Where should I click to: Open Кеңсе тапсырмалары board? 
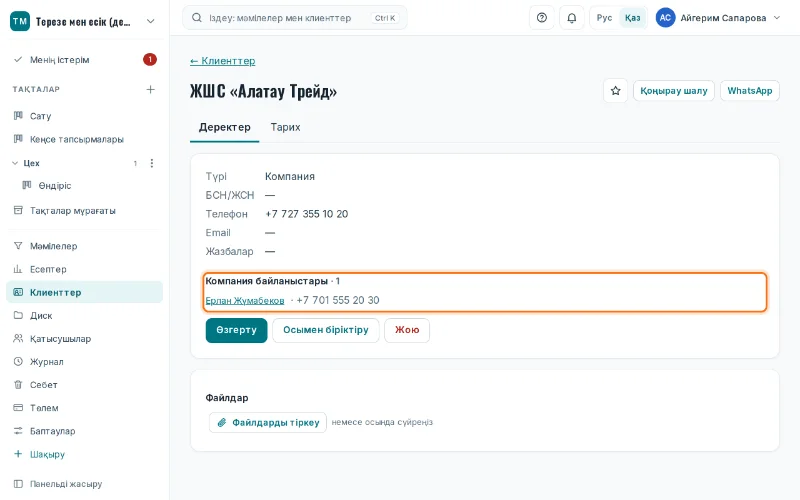click(85, 139)
